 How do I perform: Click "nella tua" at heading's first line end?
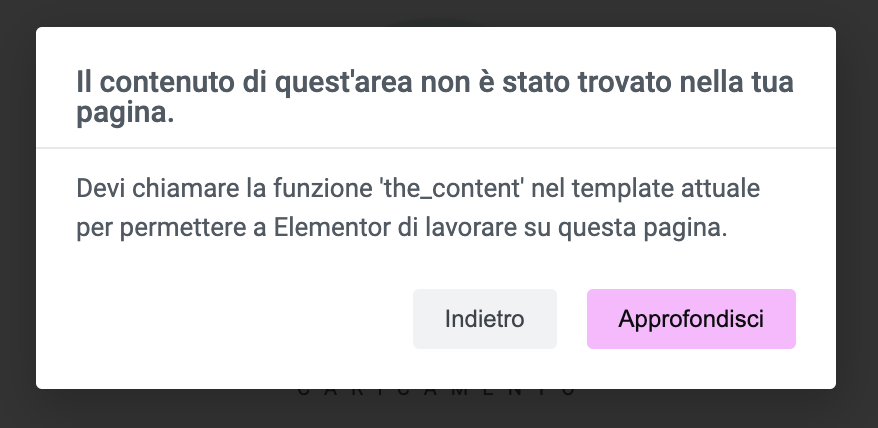pos(736,82)
